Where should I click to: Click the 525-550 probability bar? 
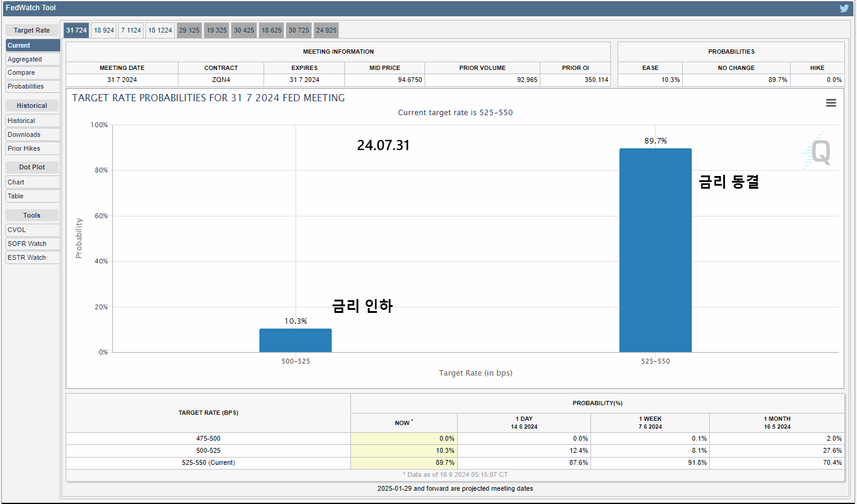pyautogui.click(x=656, y=250)
